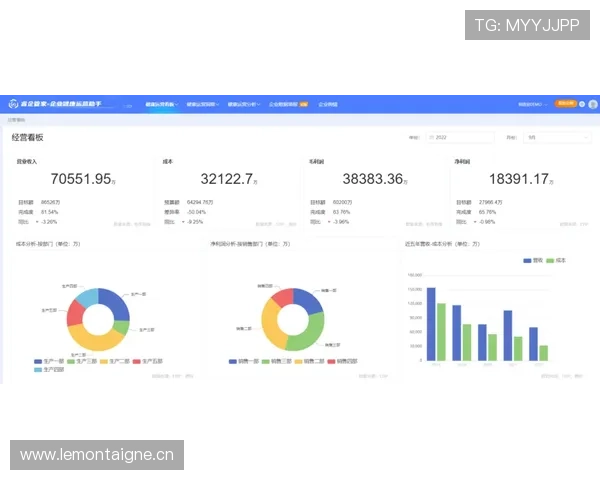Click the 销售一部 legend color swatch
The height and width of the screenshot is (480, 600).
tap(233, 360)
